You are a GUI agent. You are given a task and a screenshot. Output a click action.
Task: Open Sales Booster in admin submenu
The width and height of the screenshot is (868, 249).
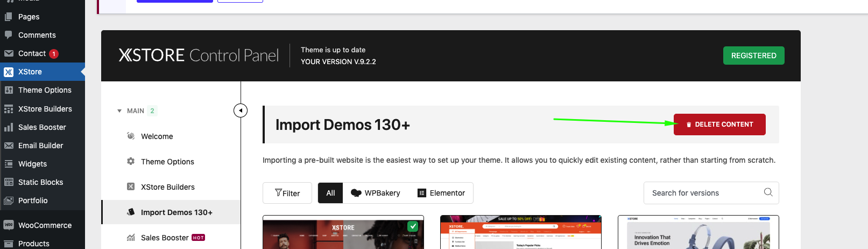pyautogui.click(x=43, y=127)
